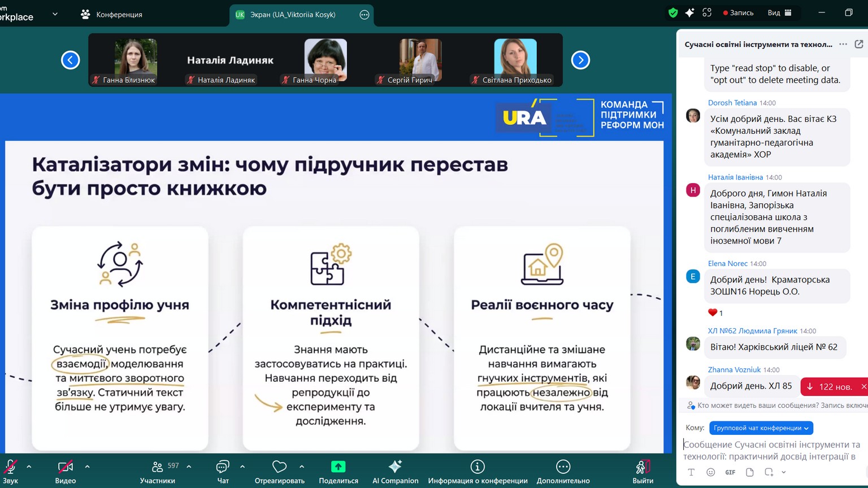Viewport: 868px width, 488px height.
Task: Open the emoji picker in chat
Action: tap(711, 472)
